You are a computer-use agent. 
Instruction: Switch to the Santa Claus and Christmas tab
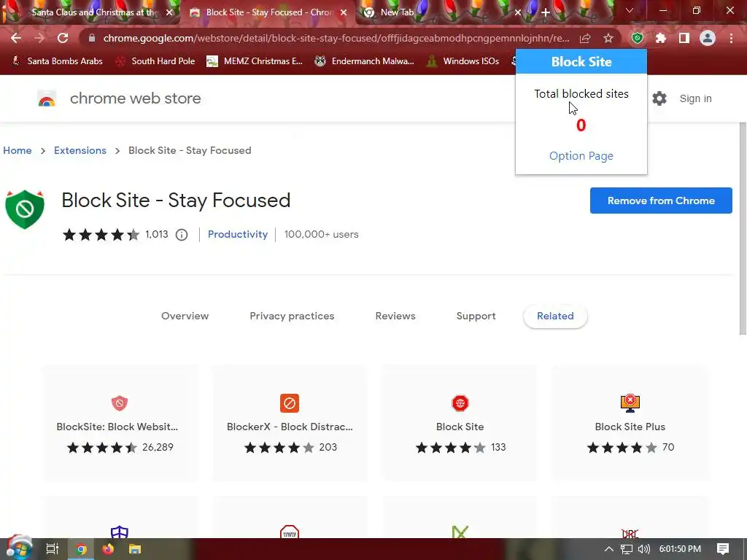(95, 12)
